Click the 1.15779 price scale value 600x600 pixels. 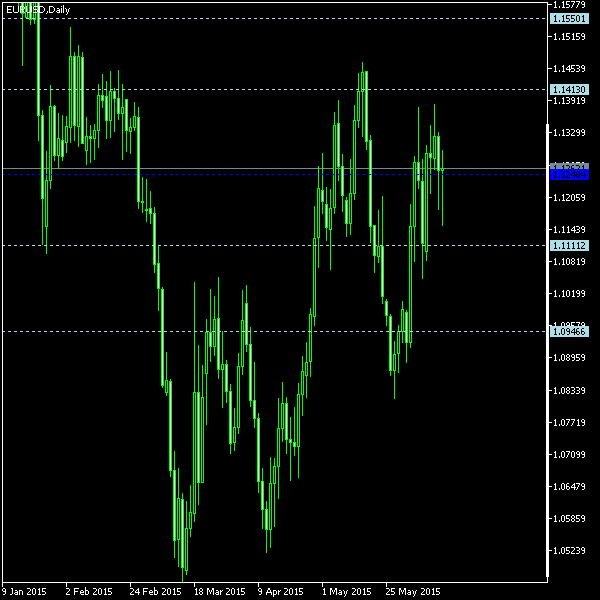569,5
